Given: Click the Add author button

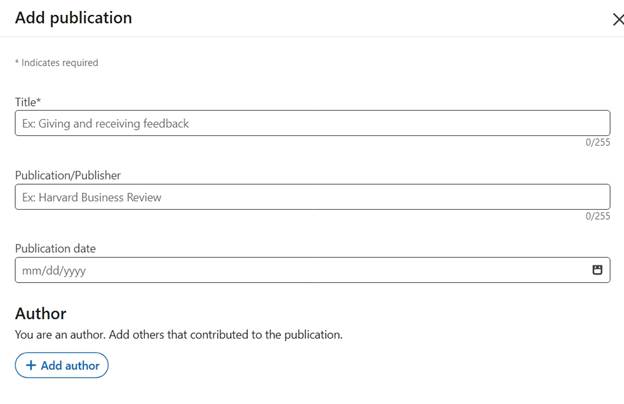Looking at the screenshot, I should [62, 365].
